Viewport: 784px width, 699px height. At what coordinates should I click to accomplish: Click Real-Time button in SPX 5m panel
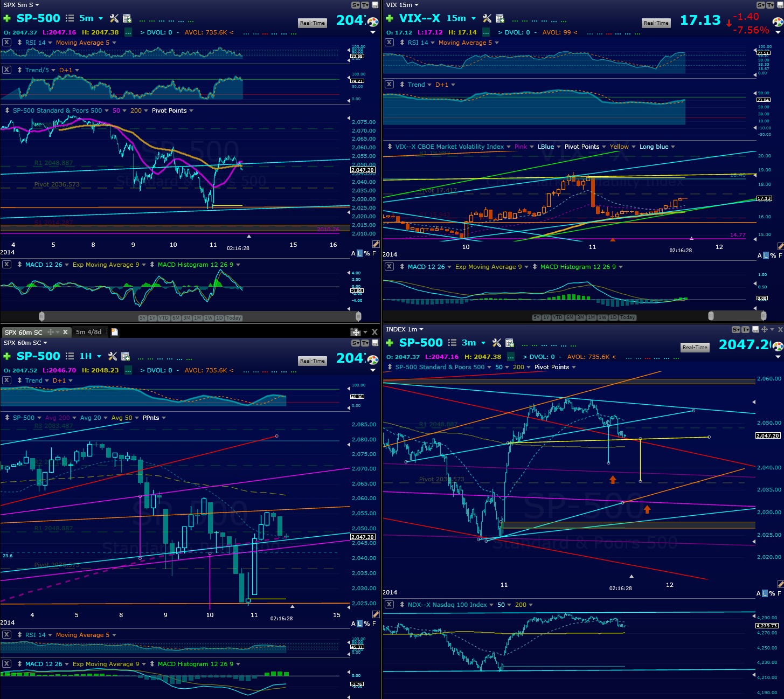tap(313, 23)
